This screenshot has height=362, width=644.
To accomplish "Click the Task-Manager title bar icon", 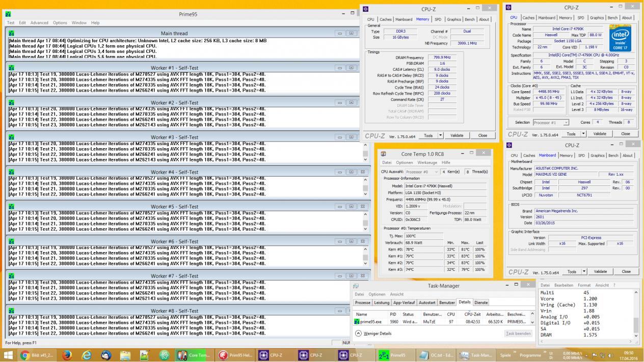I will click(356, 286).
